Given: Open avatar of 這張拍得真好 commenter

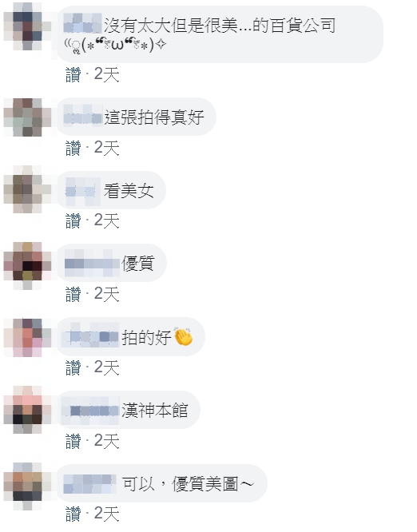Looking at the screenshot, I should tap(27, 117).
